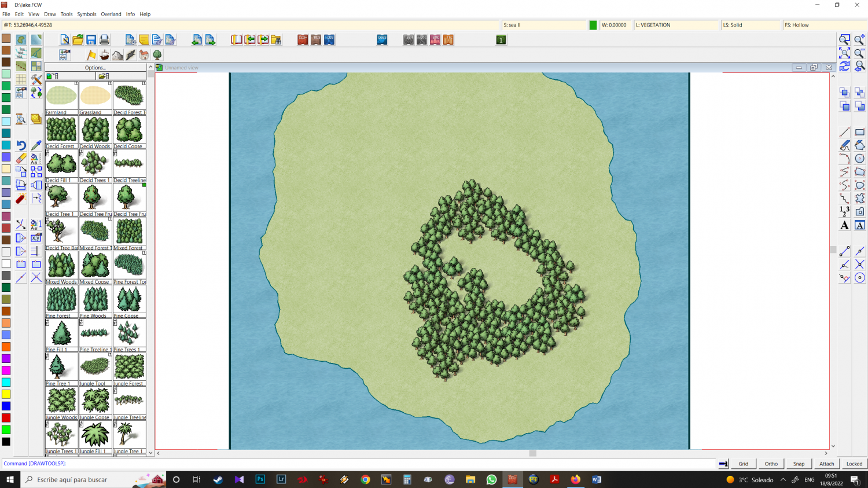Click the green current color indicator
868x488 pixels.
point(593,25)
